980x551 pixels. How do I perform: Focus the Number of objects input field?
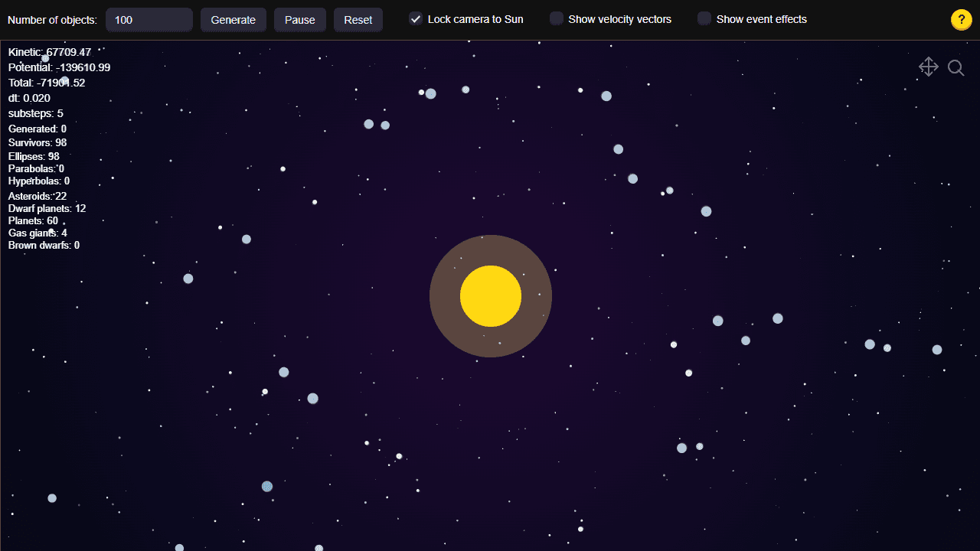coord(149,20)
